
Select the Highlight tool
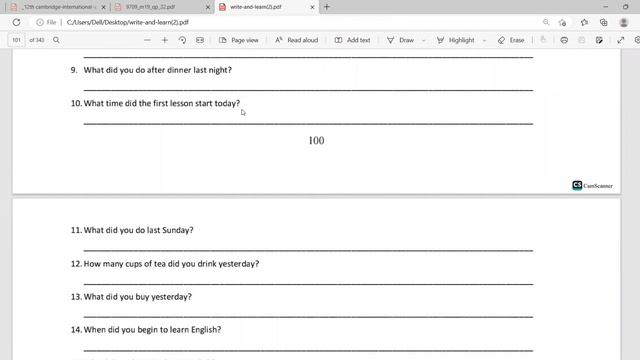pos(456,40)
